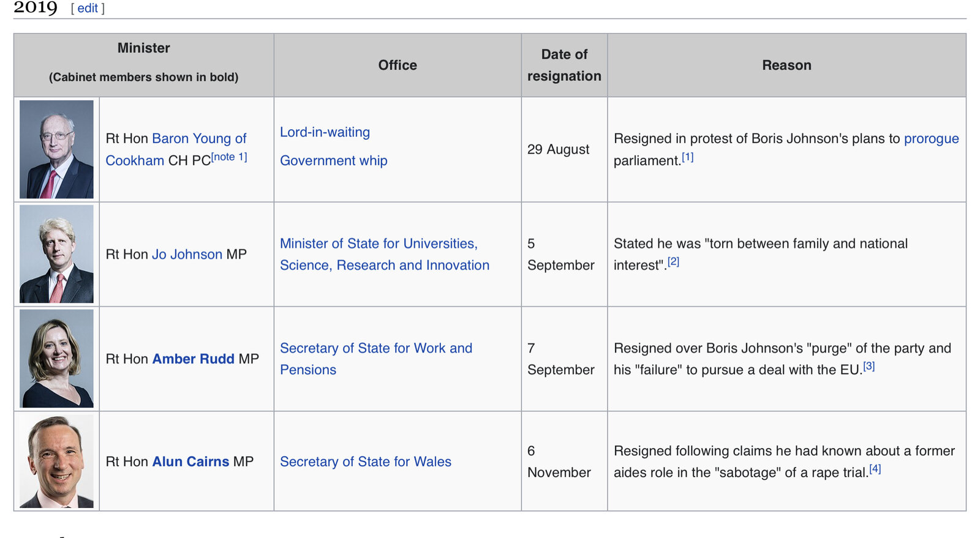
Task: Open Jo Johnson's portrait photo
Action: pos(56,254)
